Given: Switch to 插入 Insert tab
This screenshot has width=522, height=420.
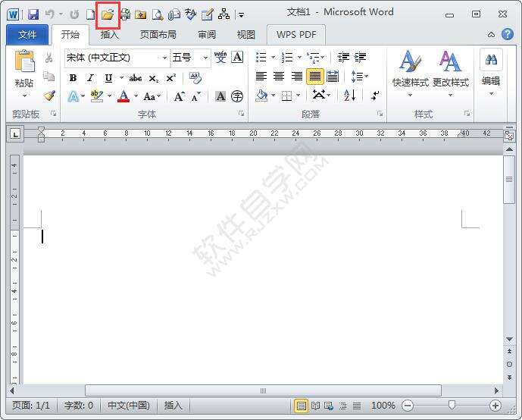Looking at the screenshot, I should 110,35.
